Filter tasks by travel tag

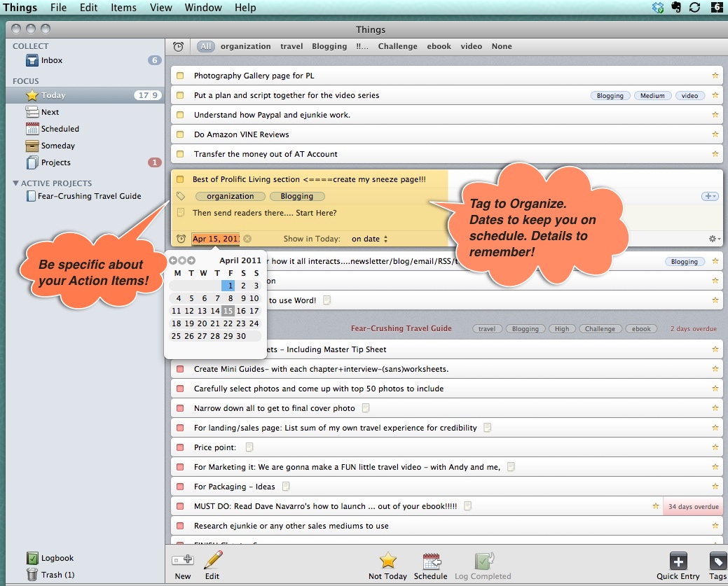[291, 46]
